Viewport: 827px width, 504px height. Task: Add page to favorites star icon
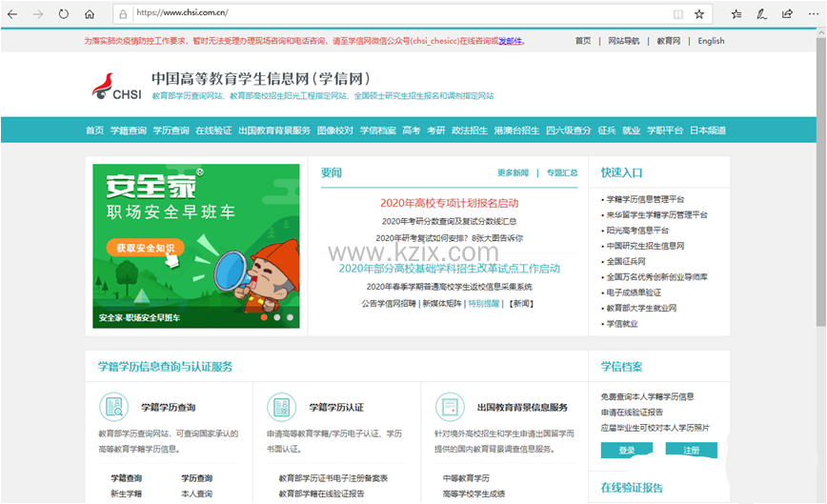(x=699, y=14)
